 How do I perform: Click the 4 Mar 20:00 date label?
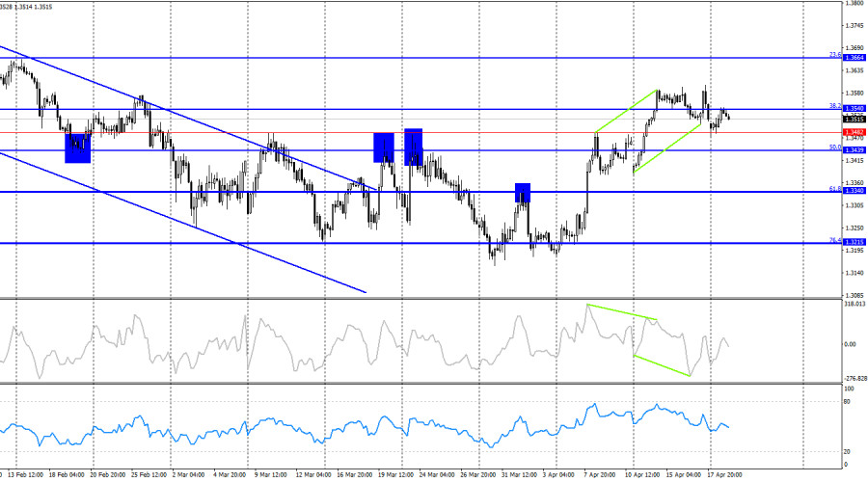tap(230, 475)
